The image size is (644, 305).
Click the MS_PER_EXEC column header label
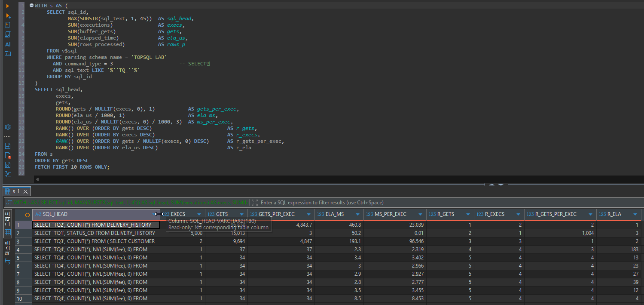391,214
